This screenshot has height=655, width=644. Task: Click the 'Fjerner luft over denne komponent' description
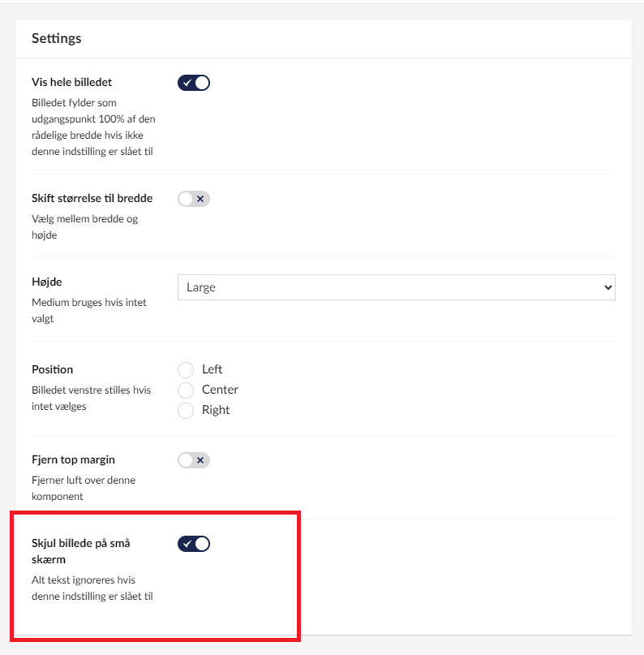coord(83,488)
